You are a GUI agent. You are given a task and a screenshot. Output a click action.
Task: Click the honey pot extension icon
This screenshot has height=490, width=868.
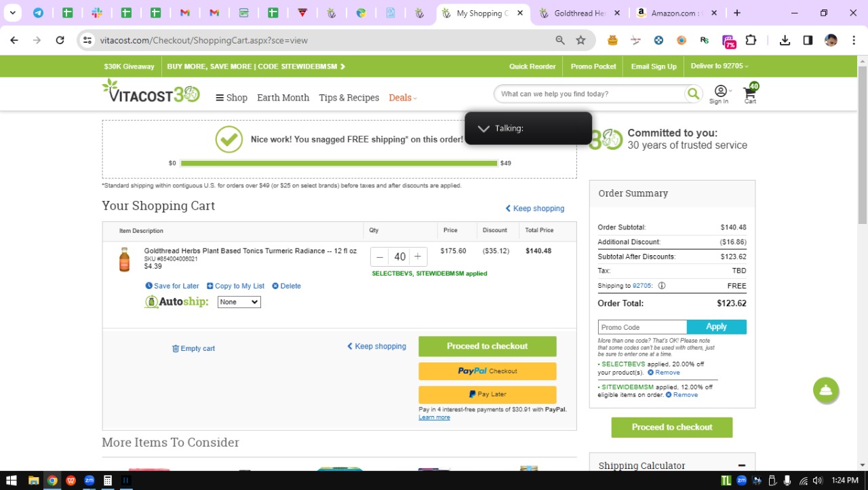coord(612,40)
